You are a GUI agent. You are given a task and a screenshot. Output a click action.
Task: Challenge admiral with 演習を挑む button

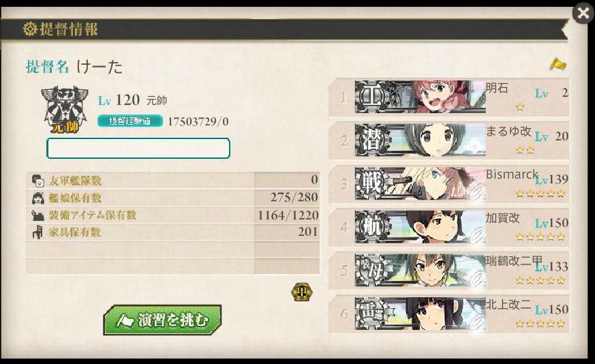pos(162,320)
